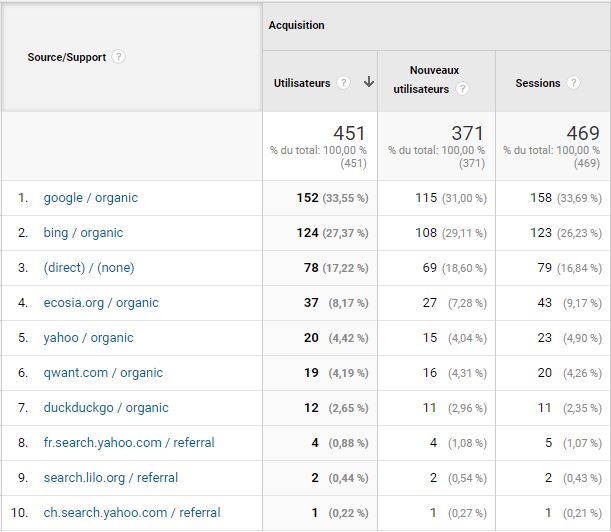The width and height of the screenshot is (611, 532).
Task: Select fr.search.yahoo sessions cell 5
Action: pyautogui.click(x=549, y=443)
